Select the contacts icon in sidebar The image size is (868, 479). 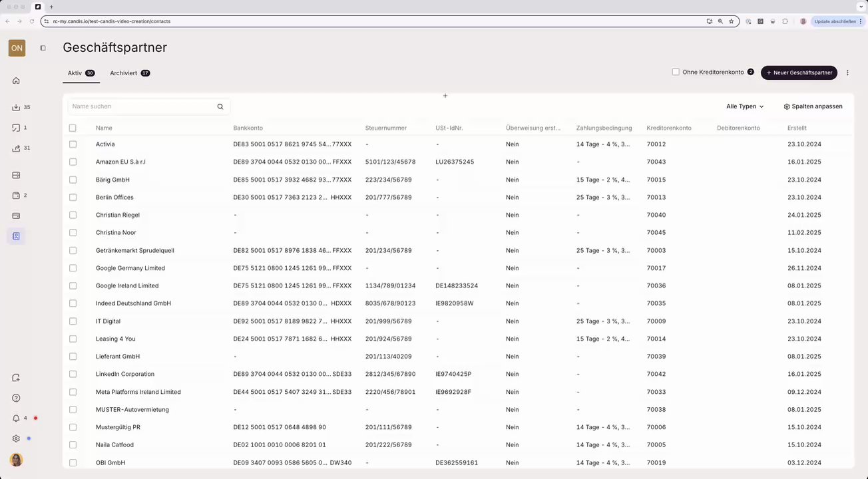click(16, 236)
